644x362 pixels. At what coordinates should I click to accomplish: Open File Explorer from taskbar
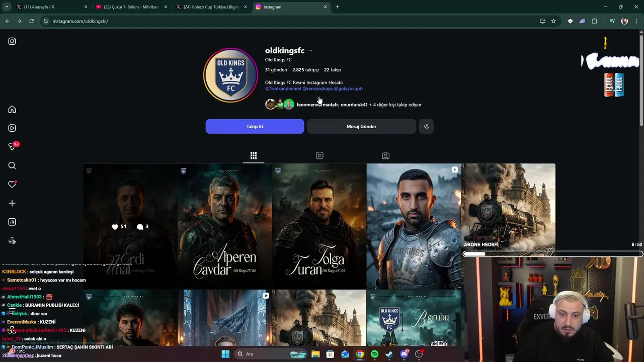(x=315, y=354)
